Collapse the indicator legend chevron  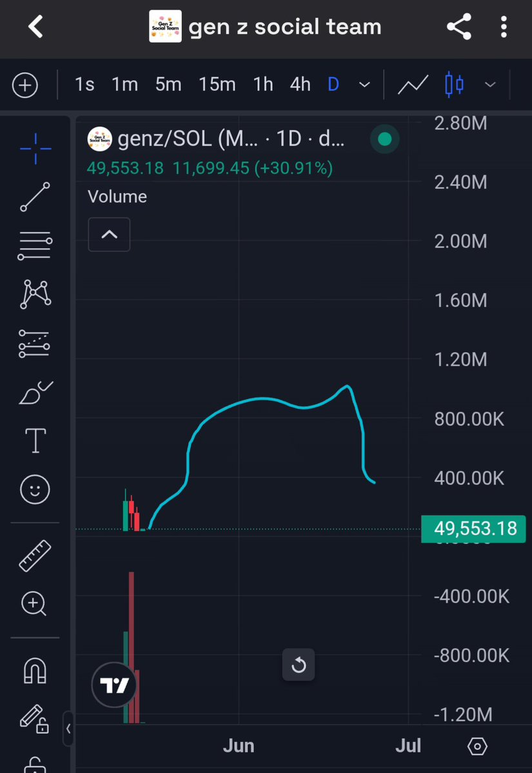(109, 234)
